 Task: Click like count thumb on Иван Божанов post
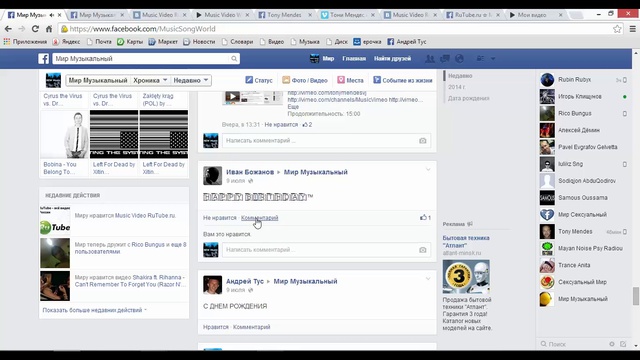tap(425, 218)
